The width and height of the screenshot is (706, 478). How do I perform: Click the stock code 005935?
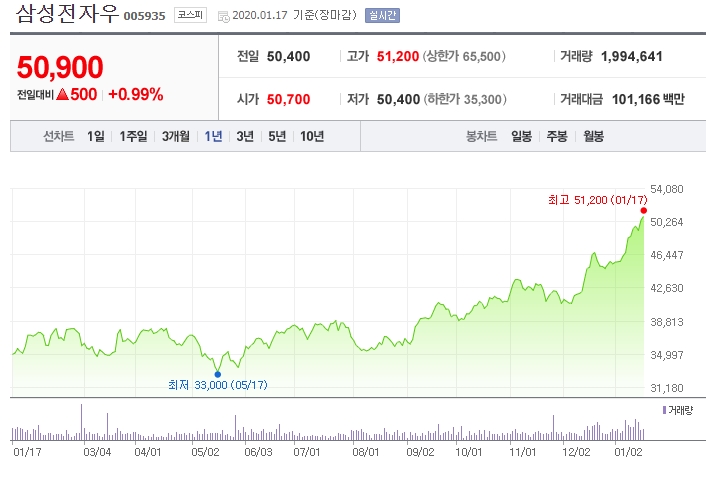coord(145,16)
